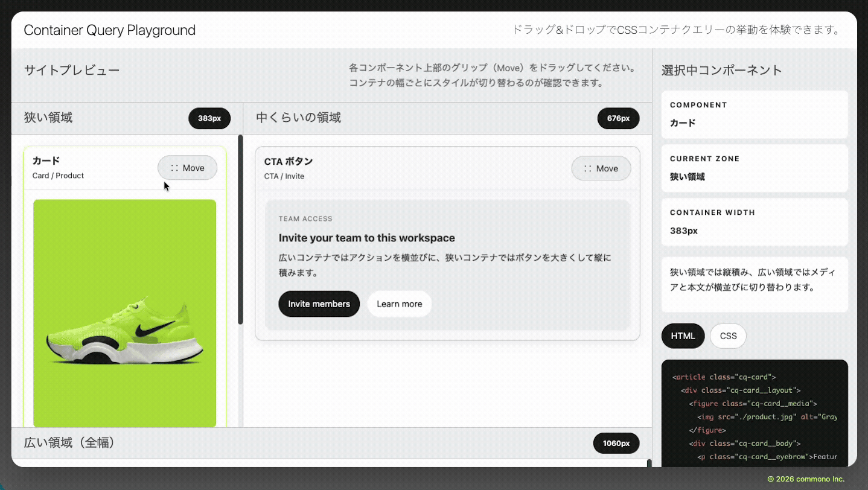Click the CONTAINER WIDTH info card
The image size is (868, 490).
(x=755, y=222)
